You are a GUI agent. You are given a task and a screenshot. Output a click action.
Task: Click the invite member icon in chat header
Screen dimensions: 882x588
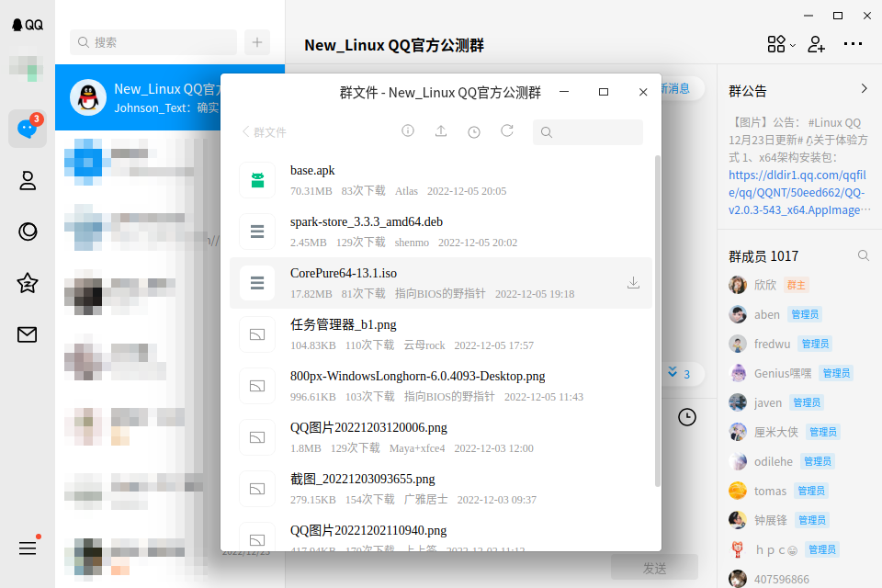pos(816,44)
